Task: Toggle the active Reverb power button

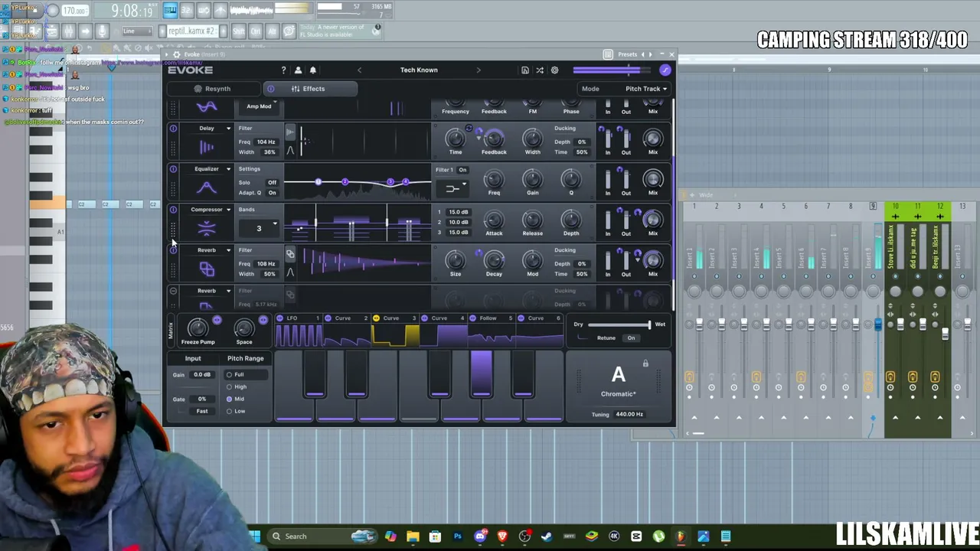Action: click(x=173, y=250)
